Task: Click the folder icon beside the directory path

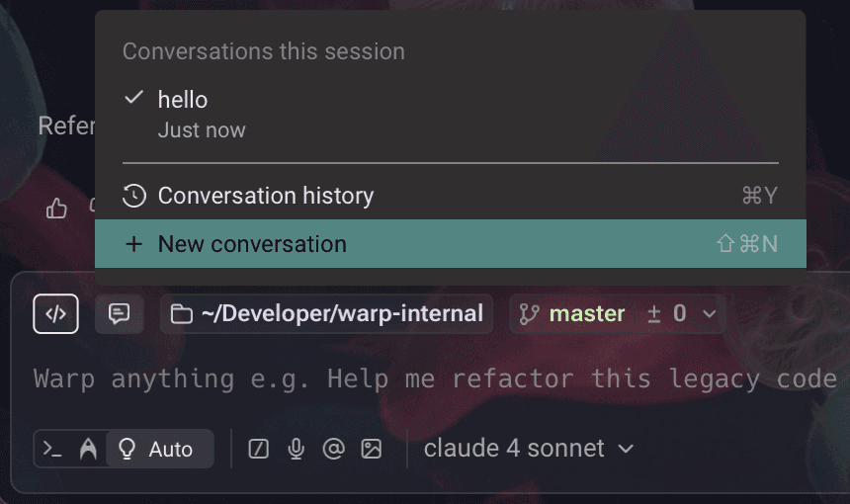Action: [181, 314]
